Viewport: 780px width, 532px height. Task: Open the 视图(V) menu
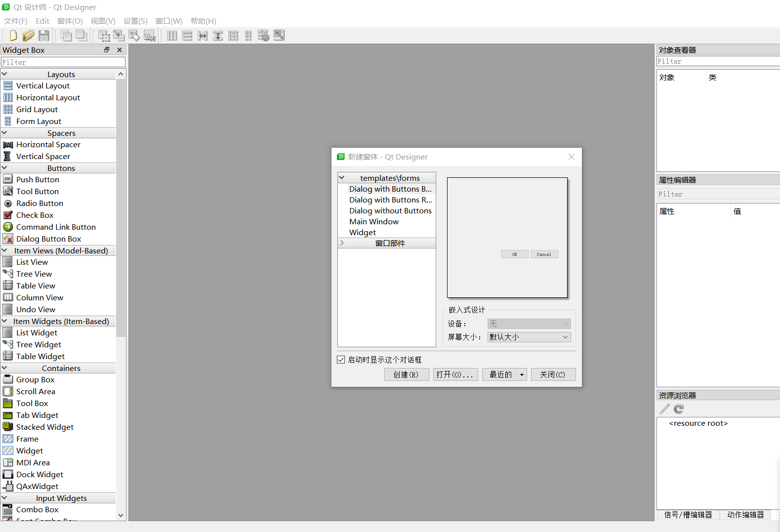pyautogui.click(x=103, y=21)
